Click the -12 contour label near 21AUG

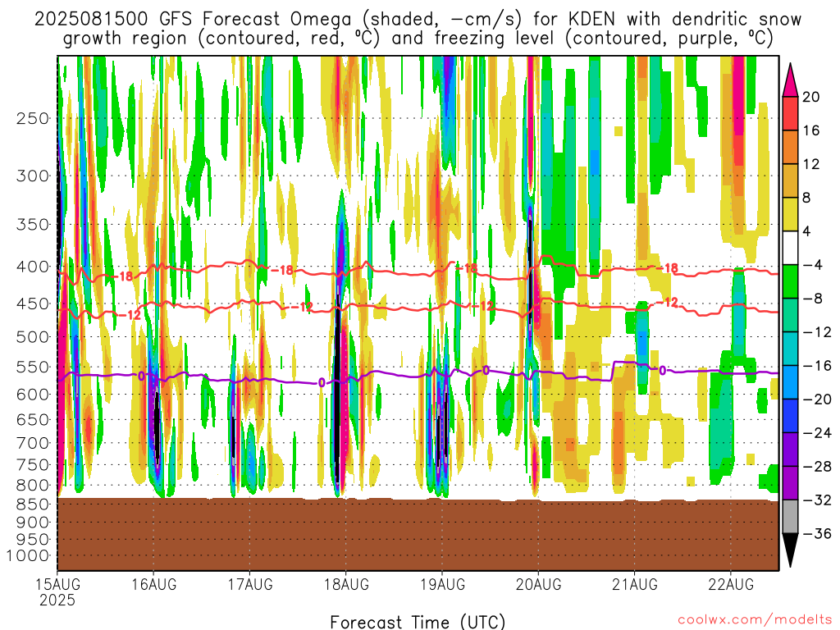(x=668, y=303)
